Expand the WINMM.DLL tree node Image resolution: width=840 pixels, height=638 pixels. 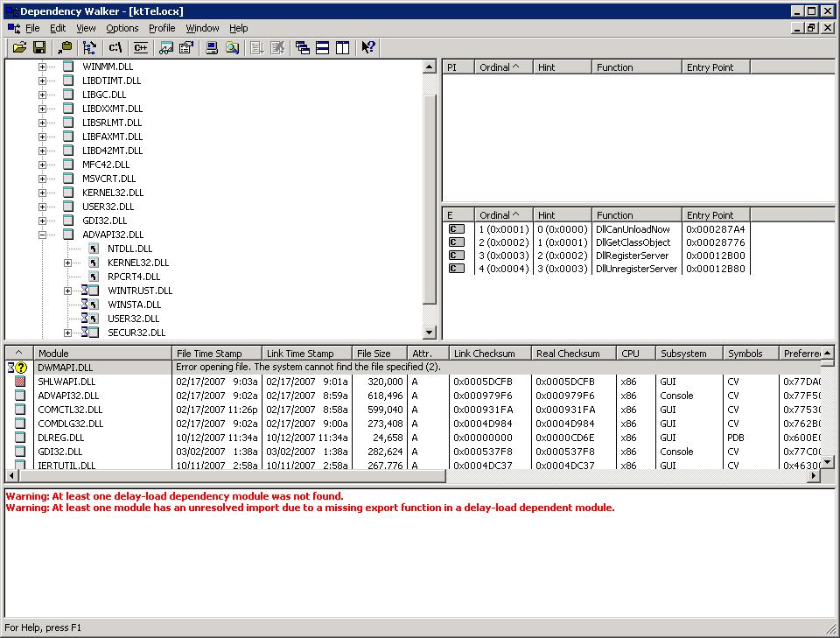pyautogui.click(x=42, y=67)
